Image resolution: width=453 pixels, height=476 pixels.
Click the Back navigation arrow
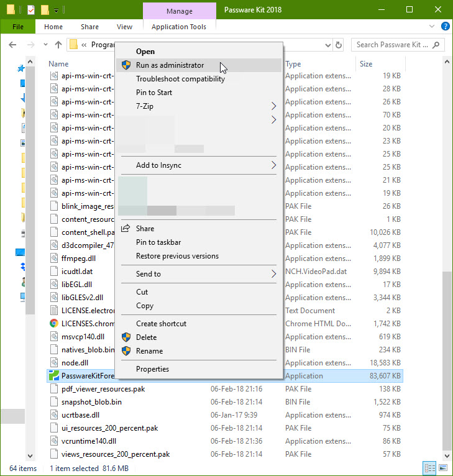[x=12, y=45]
